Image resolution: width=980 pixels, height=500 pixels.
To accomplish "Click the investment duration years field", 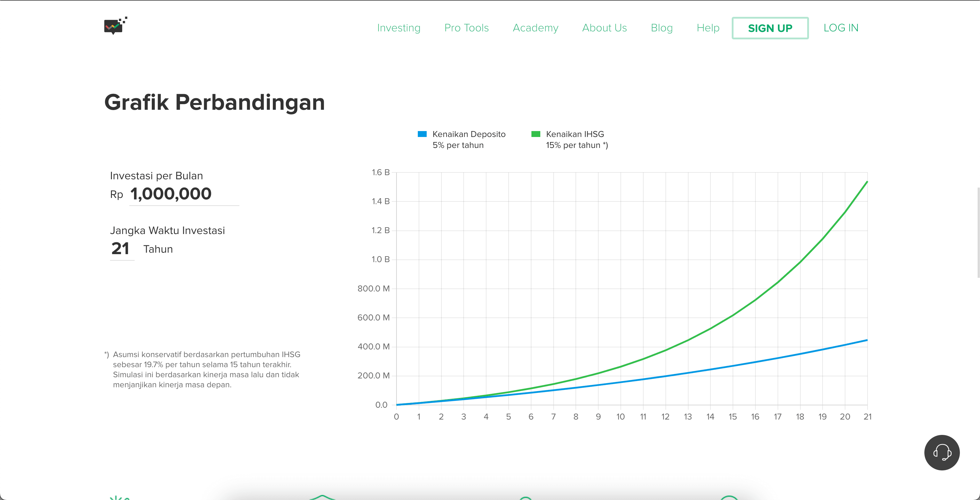I will click(121, 249).
